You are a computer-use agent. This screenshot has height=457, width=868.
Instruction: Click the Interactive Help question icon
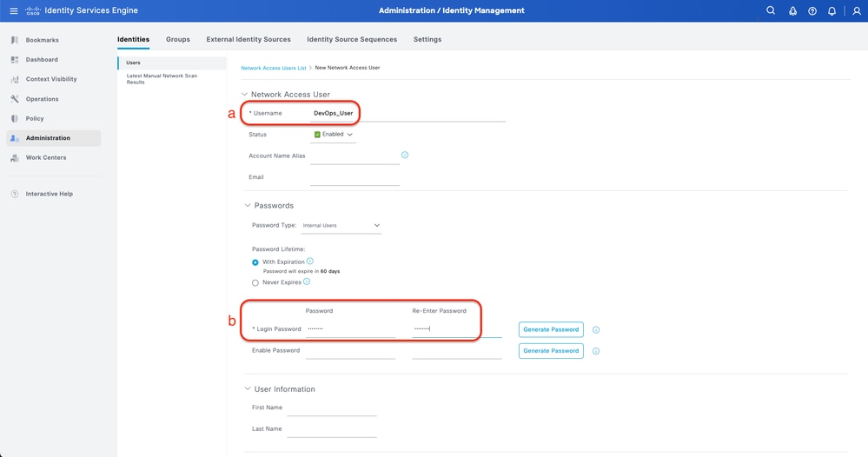15,195
